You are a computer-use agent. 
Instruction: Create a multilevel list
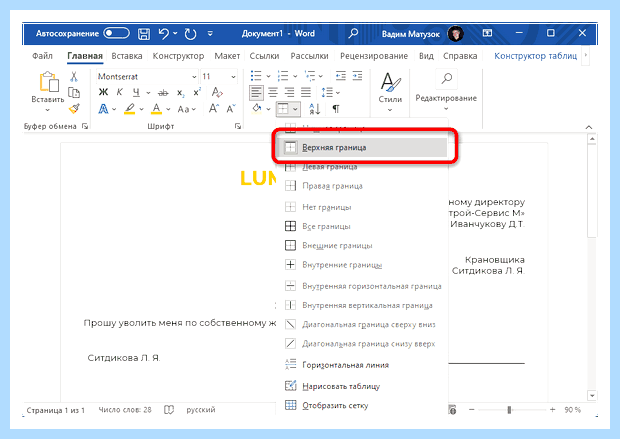pos(310,76)
